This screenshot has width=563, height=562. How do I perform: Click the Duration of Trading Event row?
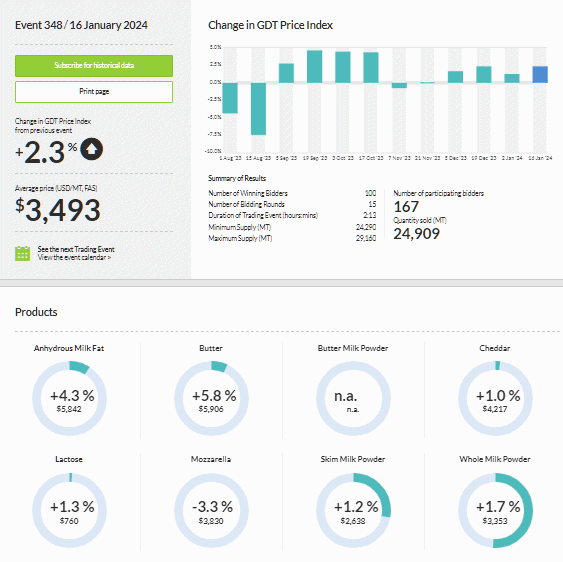click(292, 215)
